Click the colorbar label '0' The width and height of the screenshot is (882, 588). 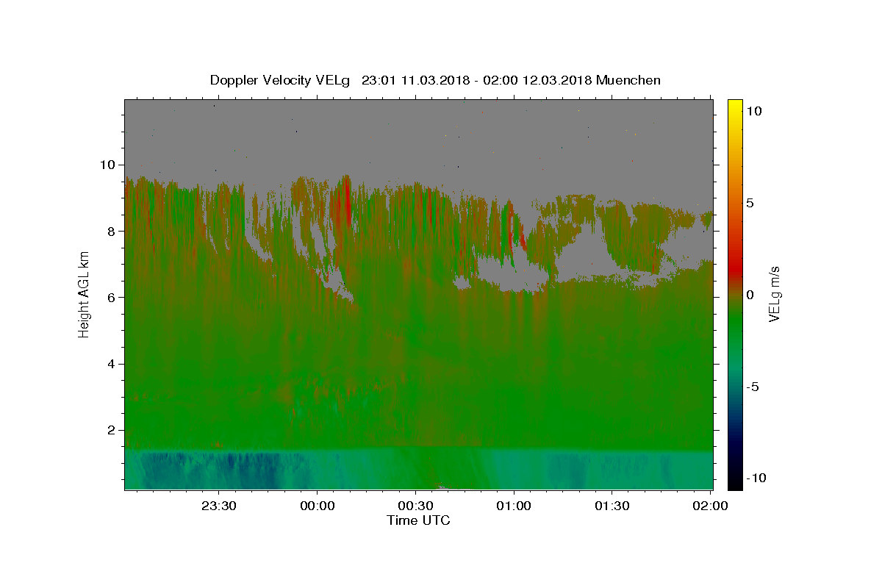click(750, 295)
